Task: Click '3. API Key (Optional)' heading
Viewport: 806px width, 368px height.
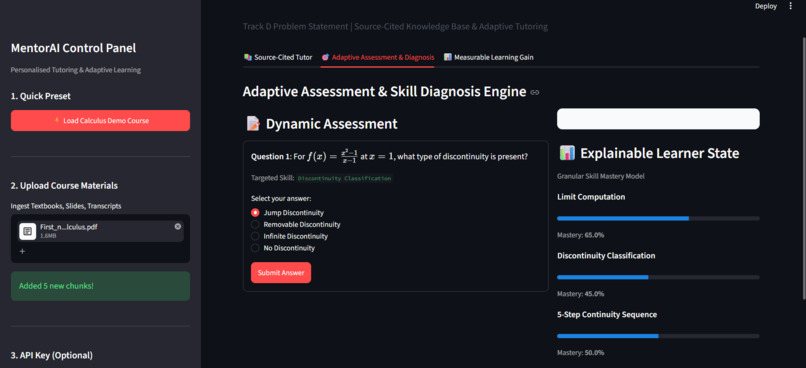Action: tap(52, 355)
